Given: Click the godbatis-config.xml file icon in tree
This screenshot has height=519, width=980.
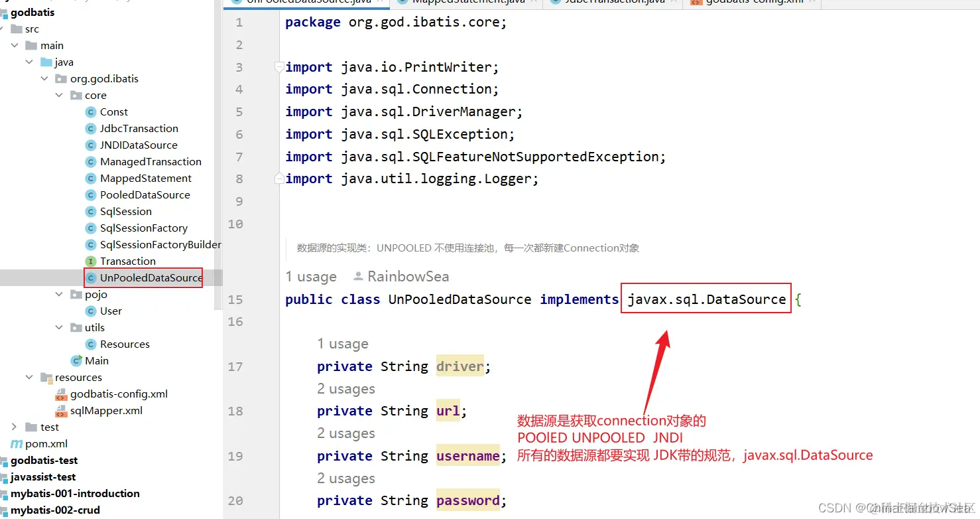Looking at the screenshot, I should pos(61,394).
